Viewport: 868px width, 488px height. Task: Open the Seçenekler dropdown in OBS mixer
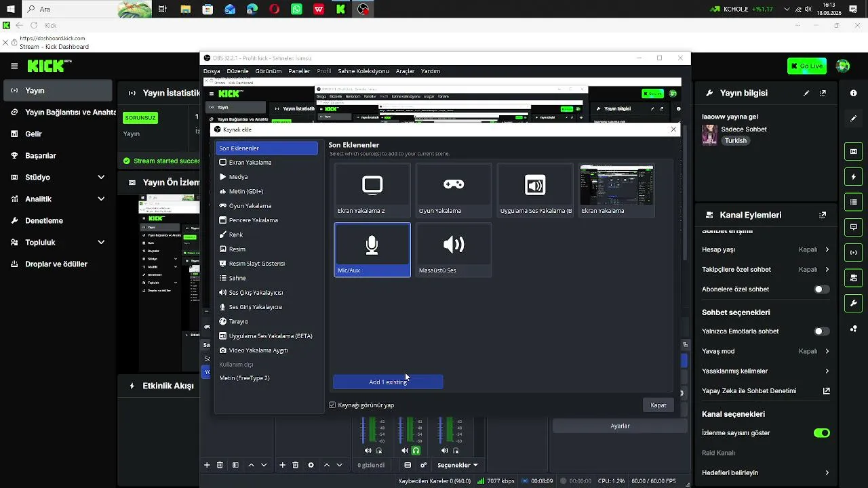point(458,465)
